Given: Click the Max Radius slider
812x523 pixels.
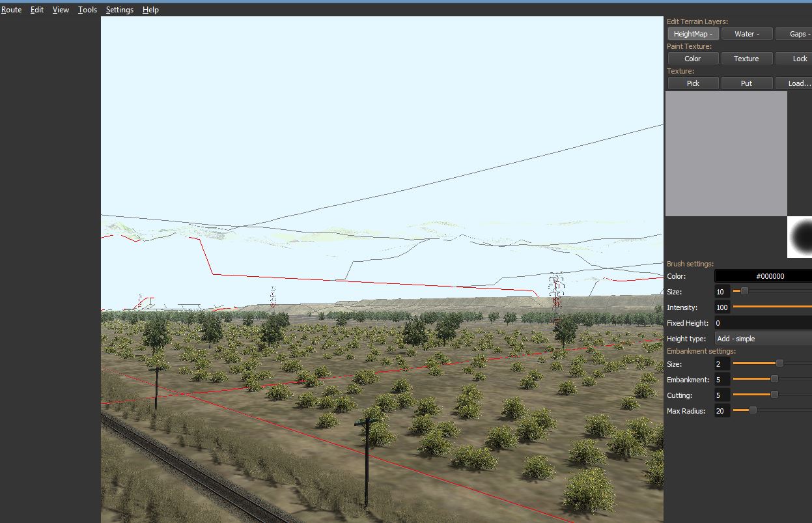Looking at the screenshot, I should point(772,410).
